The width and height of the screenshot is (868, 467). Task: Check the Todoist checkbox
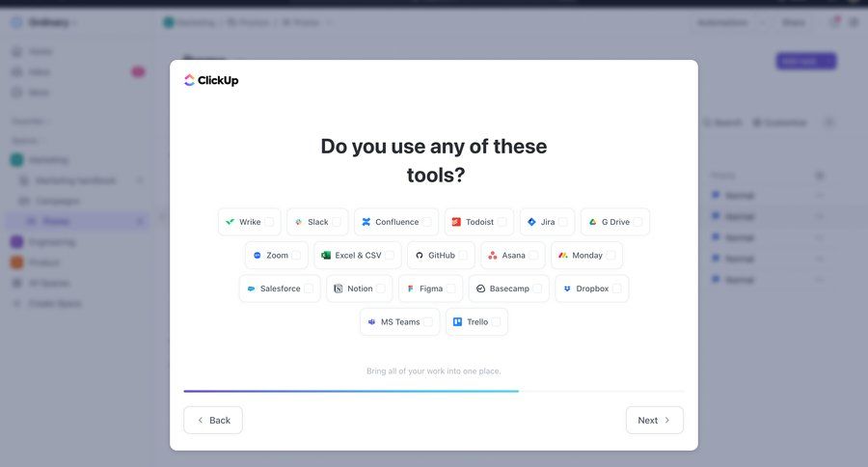[502, 222]
